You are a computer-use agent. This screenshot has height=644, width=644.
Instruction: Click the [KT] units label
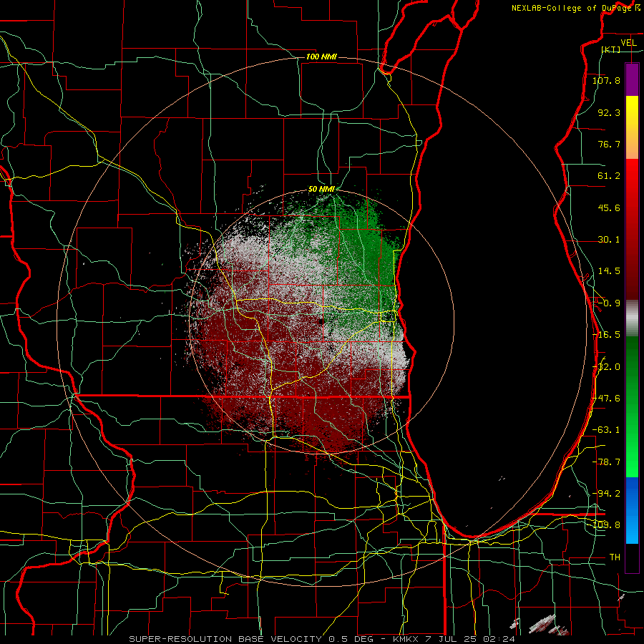coord(611,49)
